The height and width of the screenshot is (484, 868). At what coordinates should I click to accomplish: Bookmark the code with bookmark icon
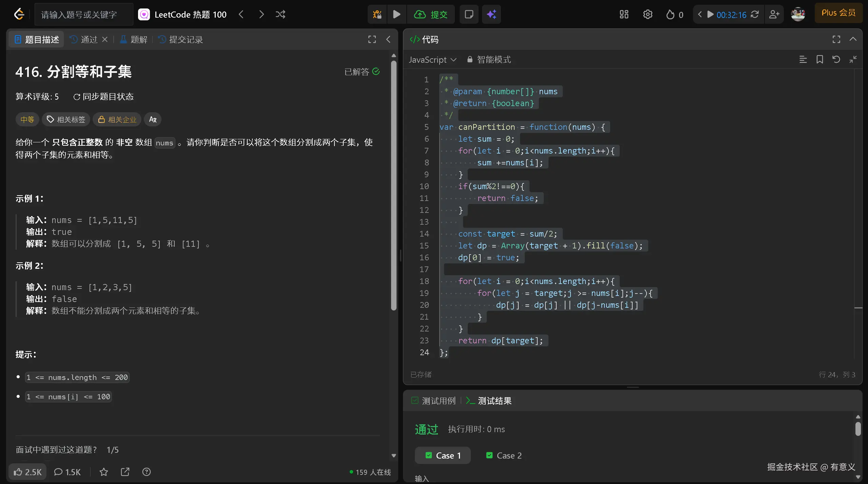pos(819,60)
